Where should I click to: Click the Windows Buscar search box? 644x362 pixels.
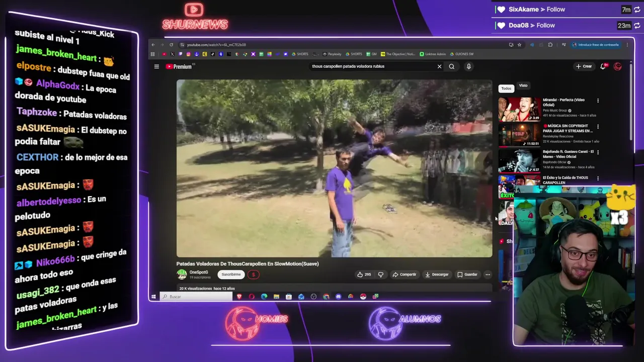[196, 297]
